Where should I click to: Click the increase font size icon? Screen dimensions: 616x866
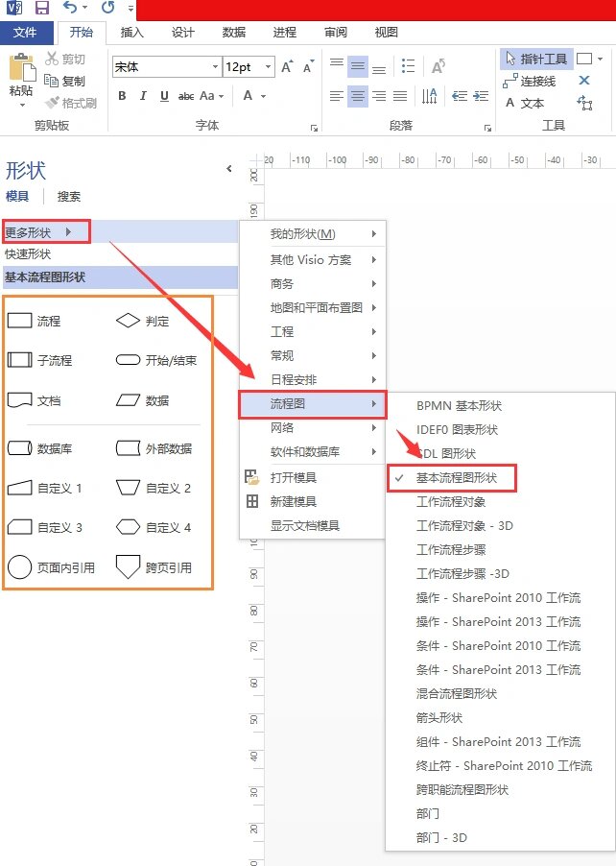(x=287, y=67)
